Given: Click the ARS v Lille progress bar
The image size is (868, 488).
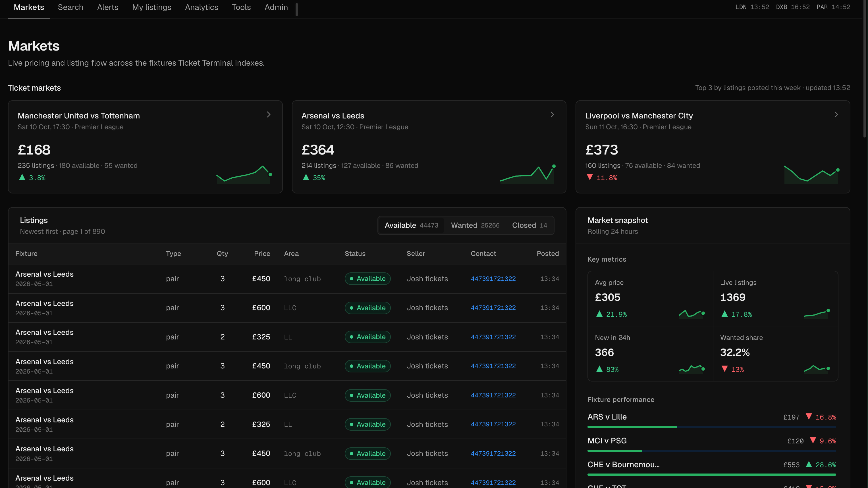Looking at the screenshot, I should pyautogui.click(x=712, y=427).
